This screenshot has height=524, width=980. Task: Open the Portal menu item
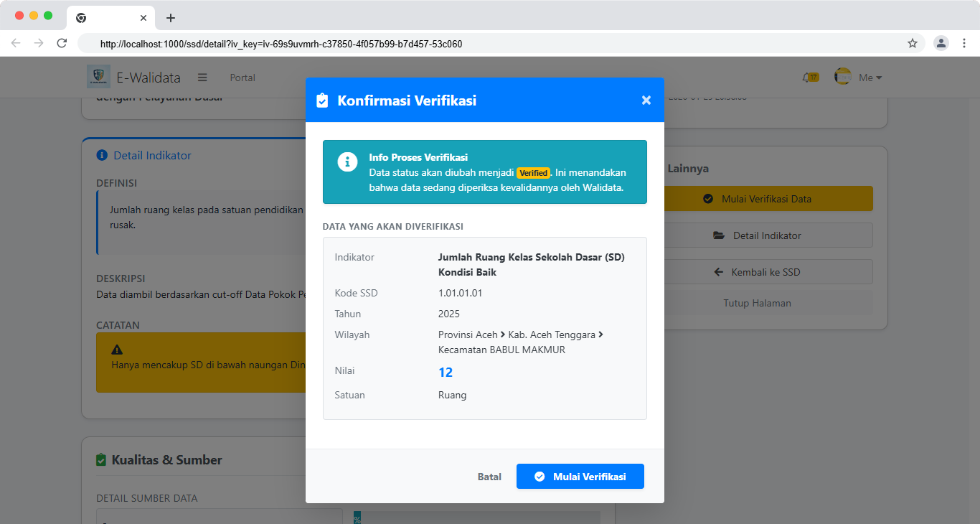(x=242, y=78)
